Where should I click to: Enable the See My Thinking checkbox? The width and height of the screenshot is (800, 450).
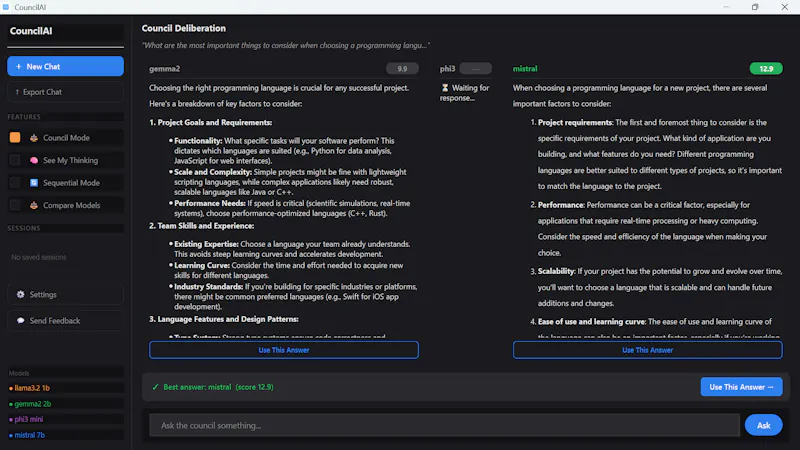(15, 160)
